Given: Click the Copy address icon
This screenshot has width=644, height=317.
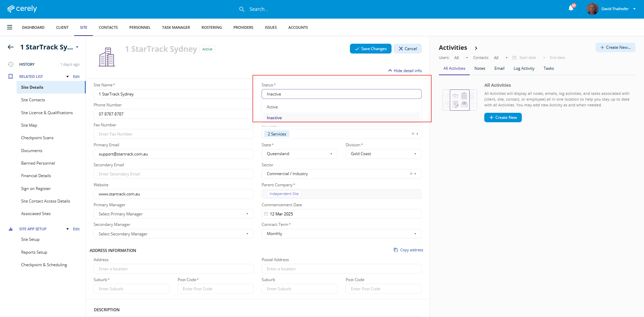Looking at the screenshot, I should click(x=396, y=250).
